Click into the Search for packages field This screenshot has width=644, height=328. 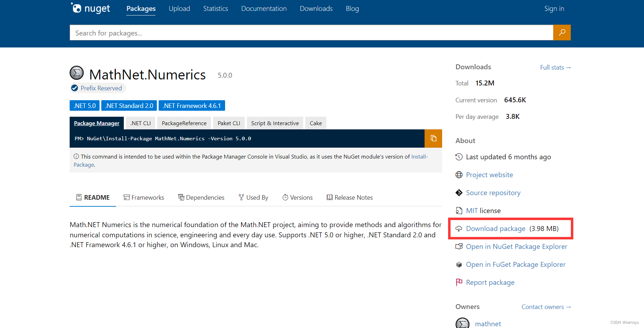pyautogui.click(x=311, y=33)
